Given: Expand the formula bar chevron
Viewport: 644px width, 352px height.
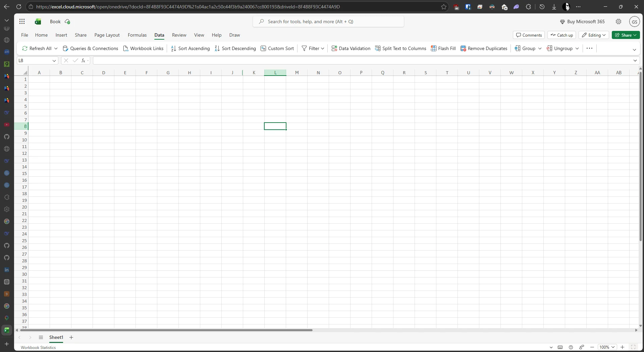Looking at the screenshot, I should point(635,60).
